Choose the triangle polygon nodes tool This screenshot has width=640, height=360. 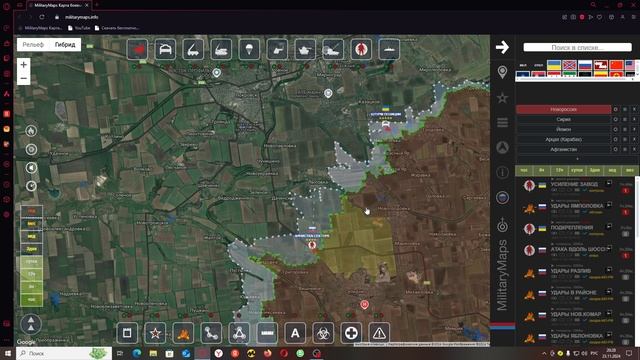click(x=239, y=333)
